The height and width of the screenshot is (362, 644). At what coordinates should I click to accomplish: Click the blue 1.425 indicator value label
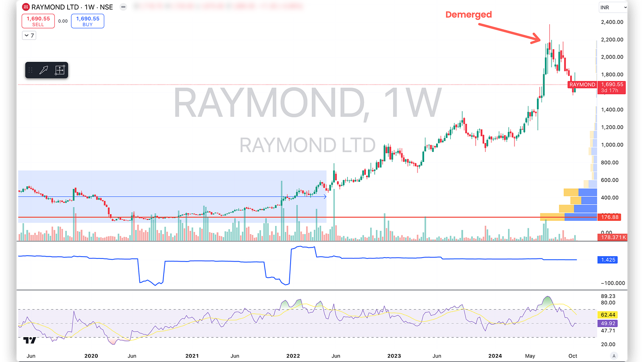click(607, 260)
